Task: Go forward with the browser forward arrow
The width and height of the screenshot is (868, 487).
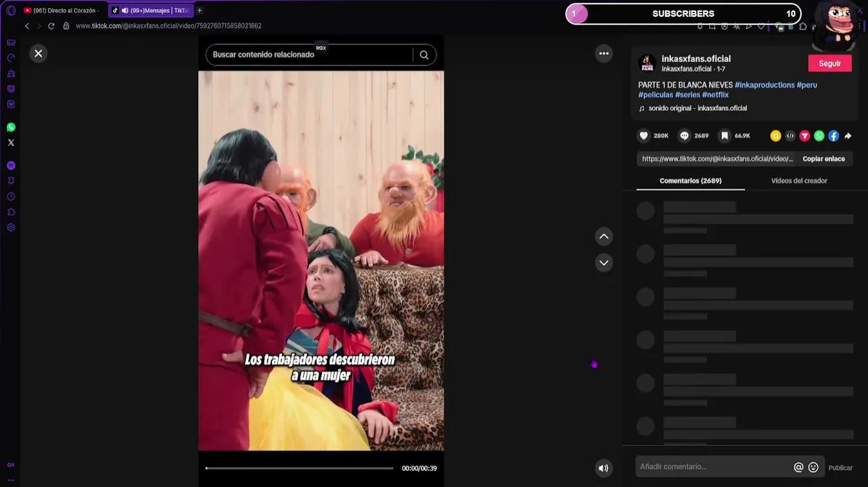Action: point(39,26)
